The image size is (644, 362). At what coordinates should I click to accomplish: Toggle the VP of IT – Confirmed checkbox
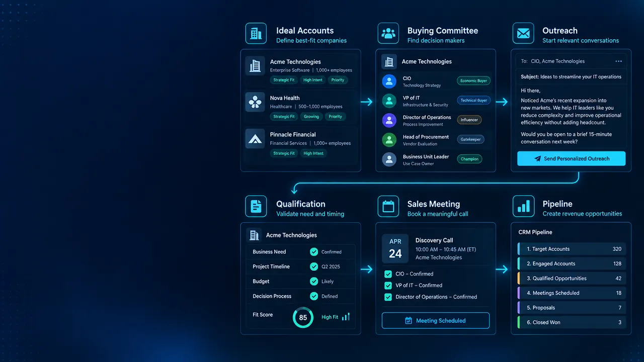coord(388,286)
